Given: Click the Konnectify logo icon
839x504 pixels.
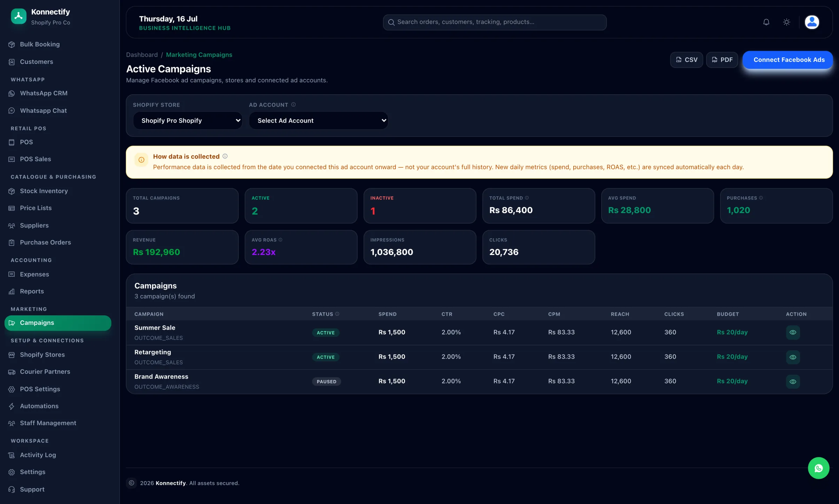Looking at the screenshot, I should [x=19, y=16].
